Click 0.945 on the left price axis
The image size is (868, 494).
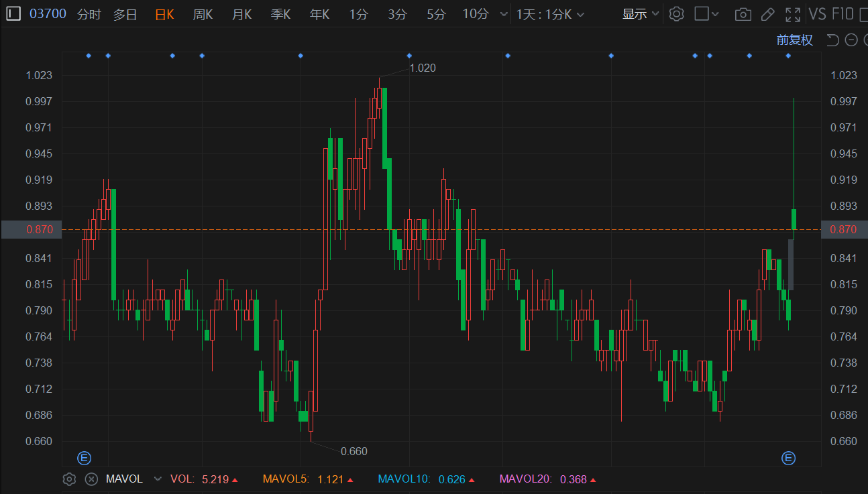39,153
